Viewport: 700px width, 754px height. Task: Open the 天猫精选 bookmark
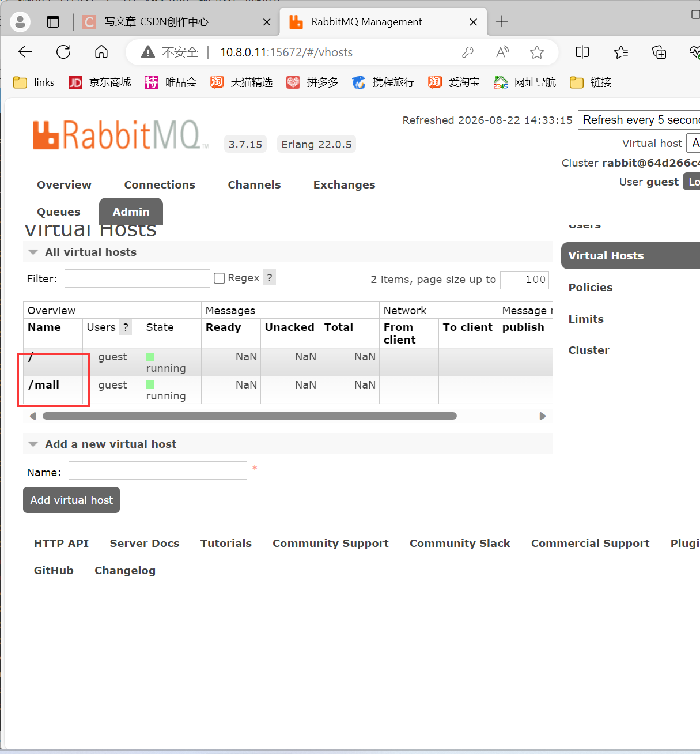pyautogui.click(x=241, y=82)
